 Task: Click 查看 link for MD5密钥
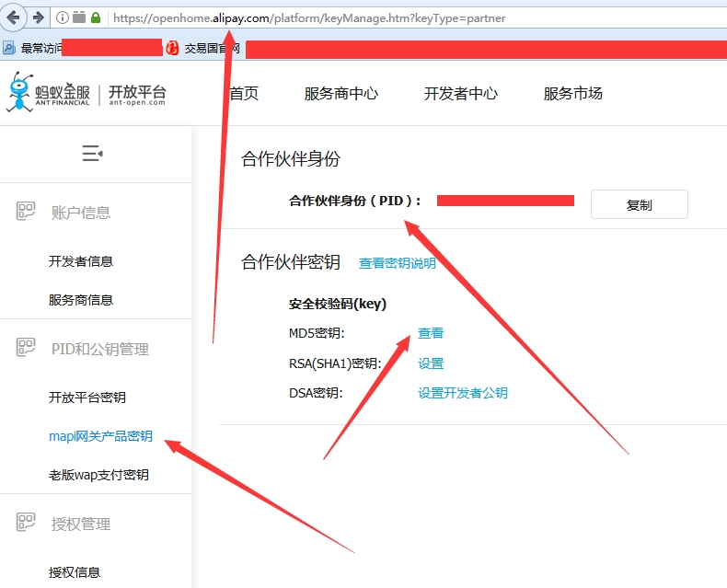[431, 333]
